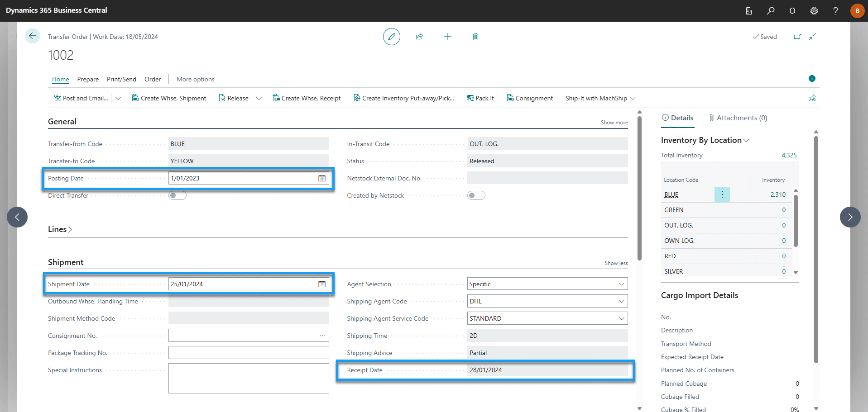Click the Package Tracking No. field

249,353
